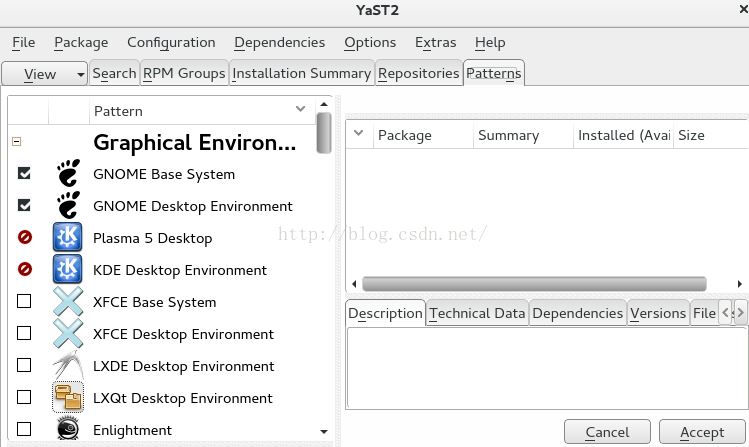Uncheck the GNOME Base System checkbox
The image size is (749, 447).
(x=24, y=173)
